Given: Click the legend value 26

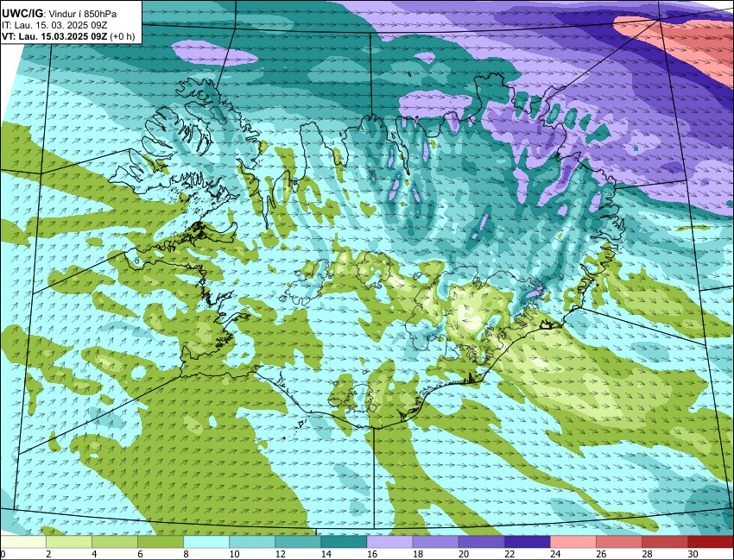Looking at the screenshot, I should click(x=601, y=554).
